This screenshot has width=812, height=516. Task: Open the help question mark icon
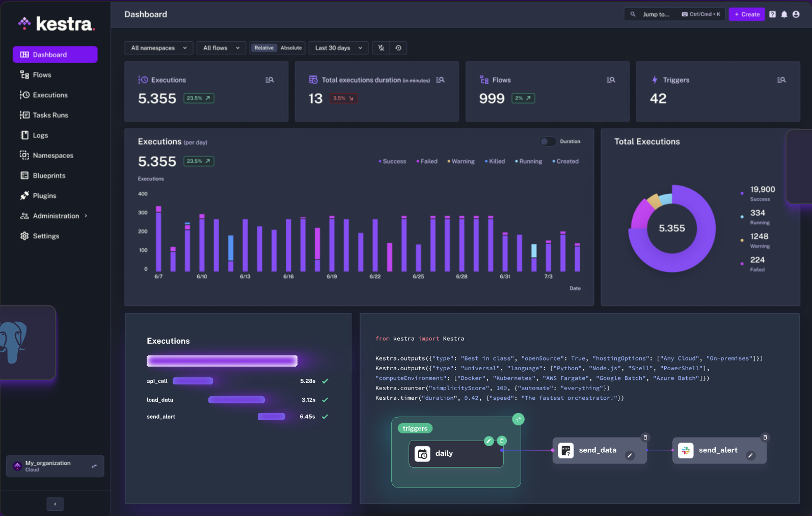tap(772, 14)
